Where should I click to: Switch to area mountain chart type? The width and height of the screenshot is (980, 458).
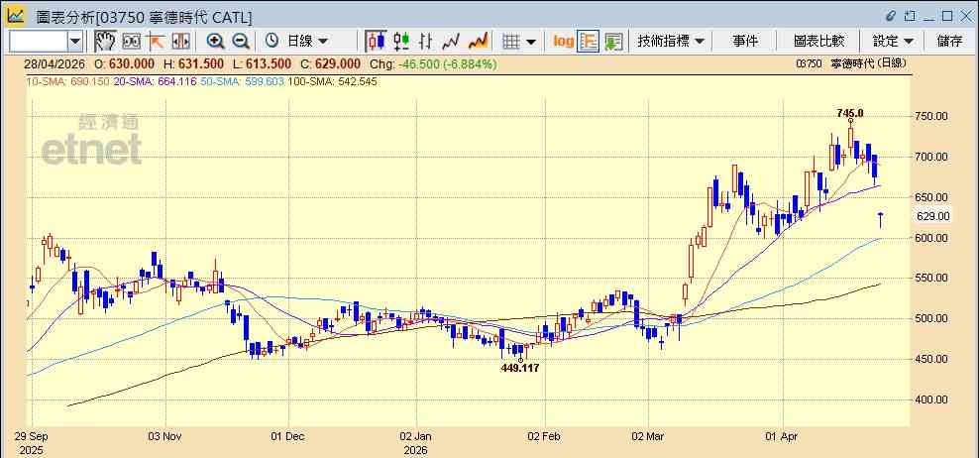pyautogui.click(x=479, y=42)
